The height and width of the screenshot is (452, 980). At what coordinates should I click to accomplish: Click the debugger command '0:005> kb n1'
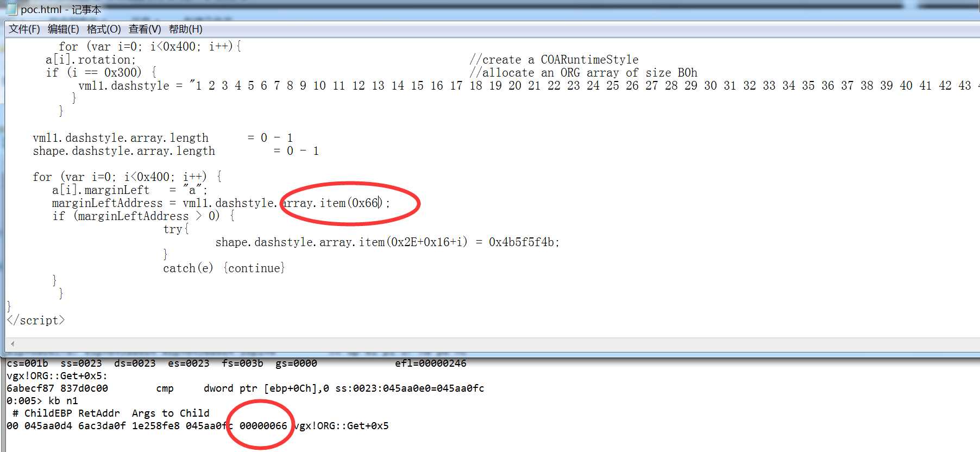click(x=42, y=401)
